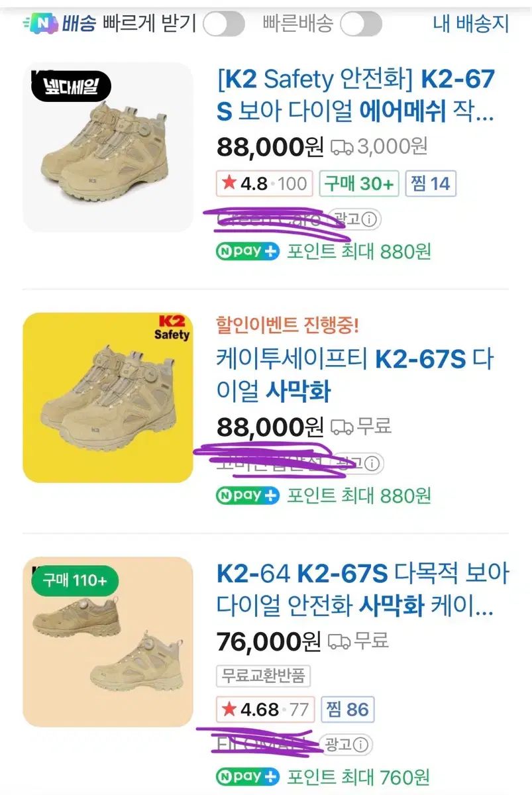Enable the 빠른배송 toggle
The height and width of the screenshot is (795, 532).
point(360,25)
